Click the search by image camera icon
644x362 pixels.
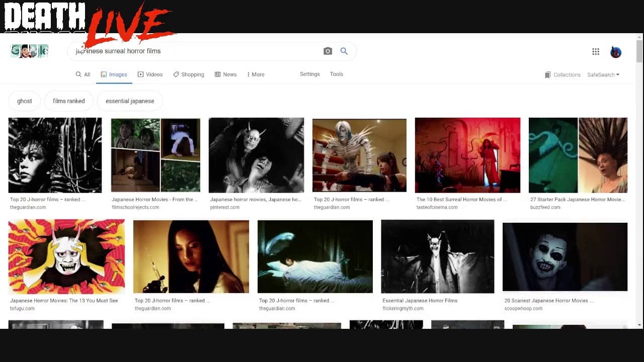pos(328,51)
